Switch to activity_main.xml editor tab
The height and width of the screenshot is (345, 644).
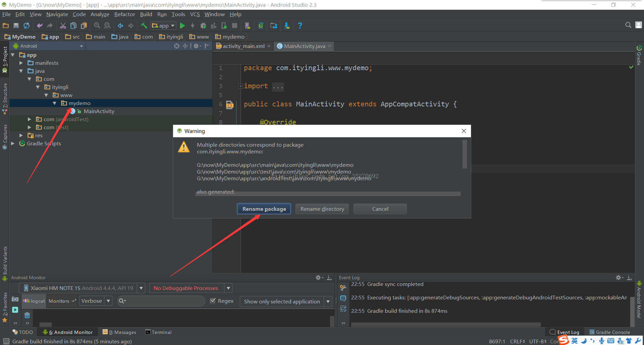pos(243,46)
